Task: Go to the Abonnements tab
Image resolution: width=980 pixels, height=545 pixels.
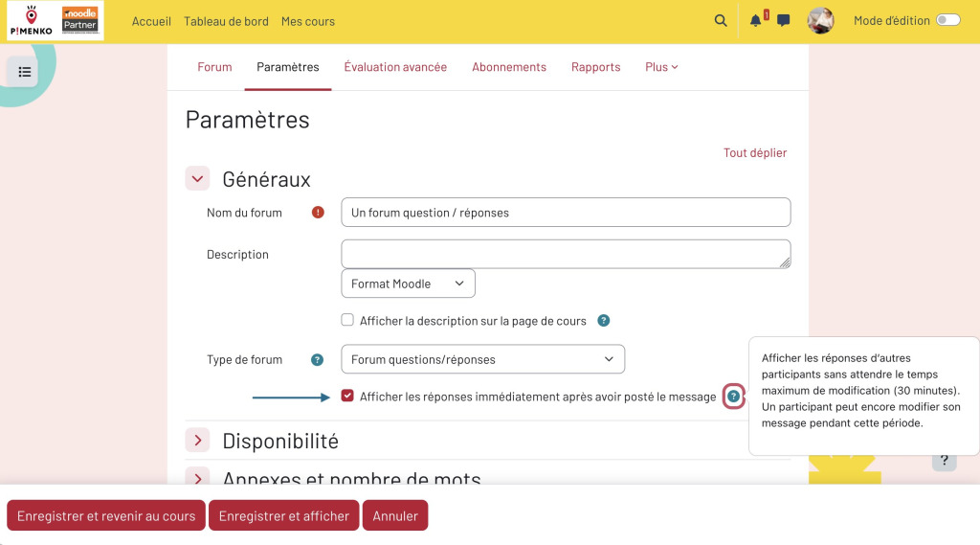Action: (x=509, y=67)
